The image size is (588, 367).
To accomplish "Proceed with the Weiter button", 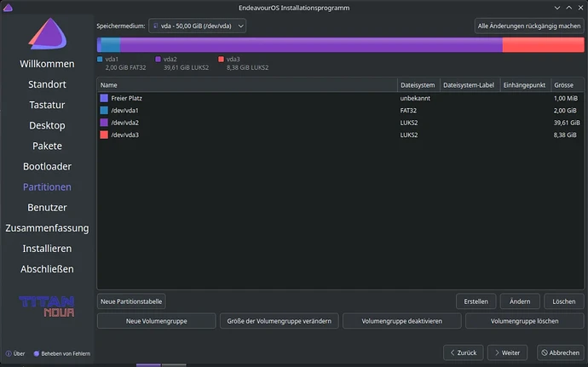I will pyautogui.click(x=507, y=353).
